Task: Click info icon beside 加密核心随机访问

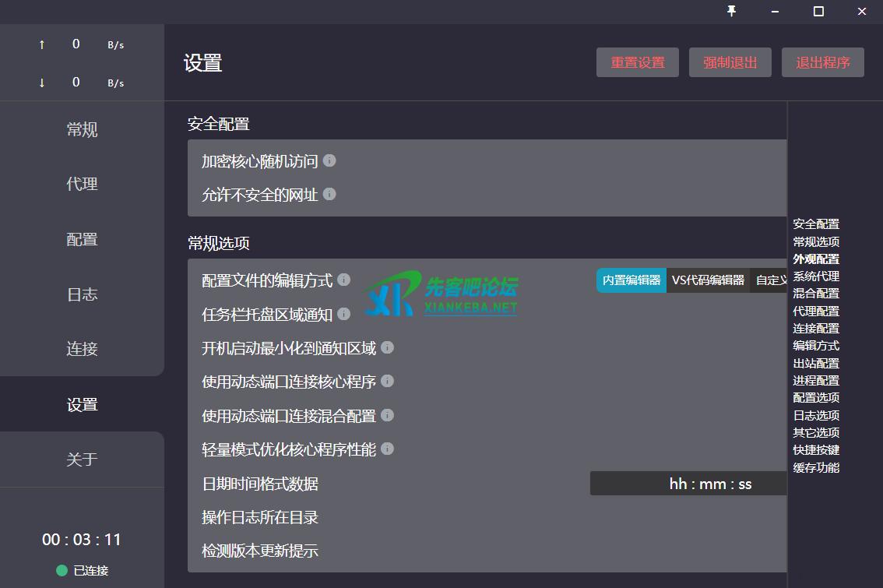Action: click(329, 160)
